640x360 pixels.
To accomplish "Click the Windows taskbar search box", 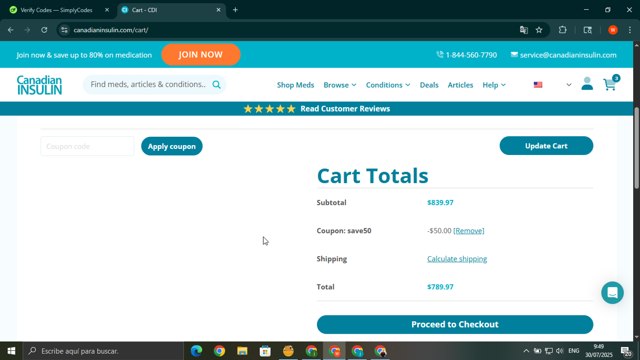I will coord(102,351).
